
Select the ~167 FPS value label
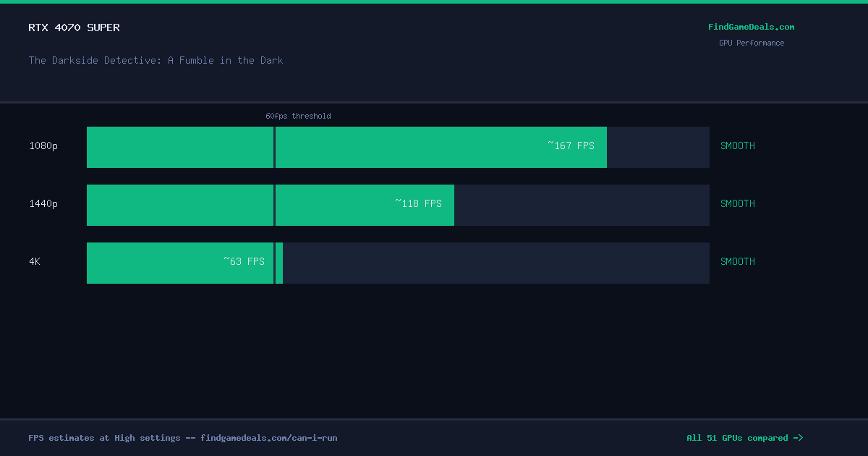(571, 145)
